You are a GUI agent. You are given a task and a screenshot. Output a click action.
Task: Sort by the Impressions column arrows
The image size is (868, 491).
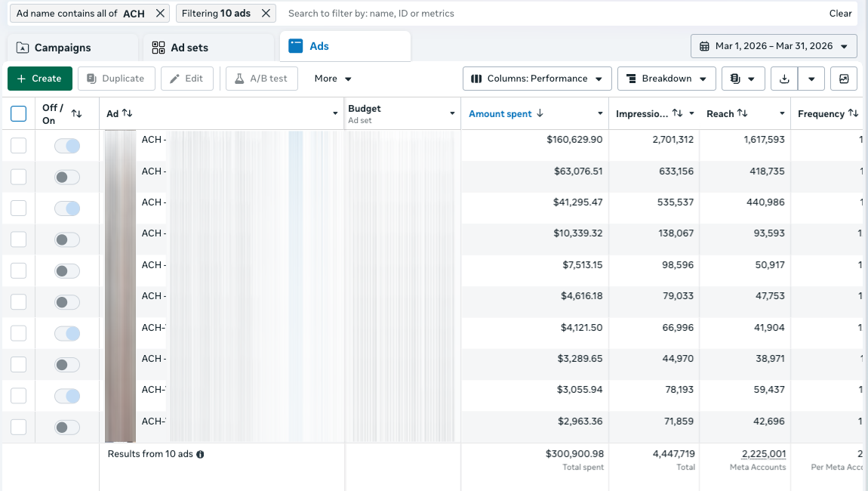(677, 113)
